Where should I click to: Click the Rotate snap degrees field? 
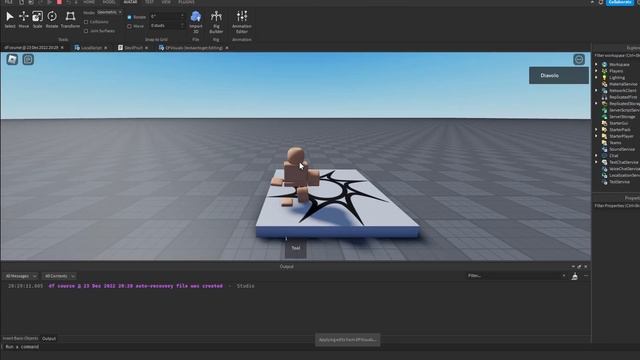(167, 17)
